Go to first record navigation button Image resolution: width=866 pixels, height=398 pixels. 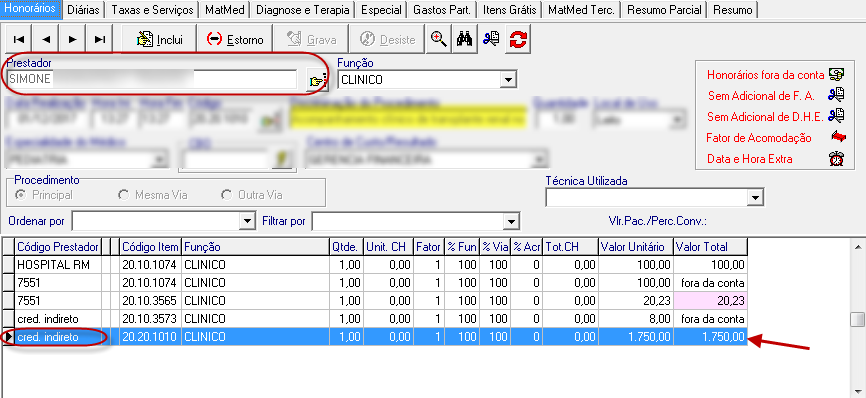pyautogui.click(x=19, y=39)
